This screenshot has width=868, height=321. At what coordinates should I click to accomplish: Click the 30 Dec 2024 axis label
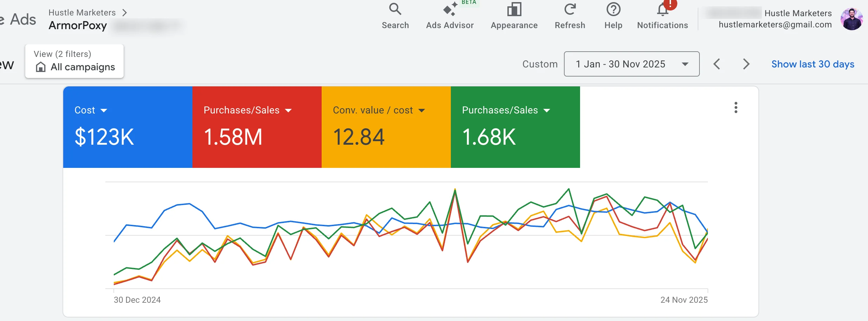pos(137,300)
